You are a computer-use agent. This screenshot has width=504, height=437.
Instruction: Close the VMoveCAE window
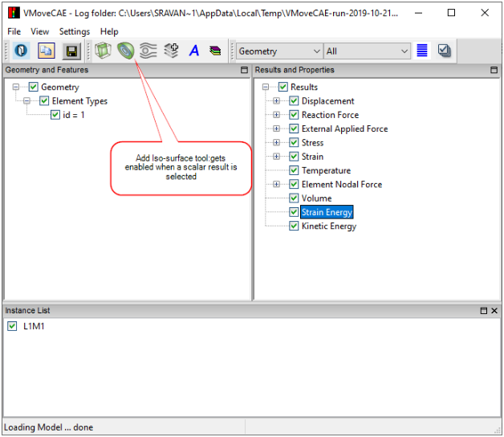click(x=485, y=13)
